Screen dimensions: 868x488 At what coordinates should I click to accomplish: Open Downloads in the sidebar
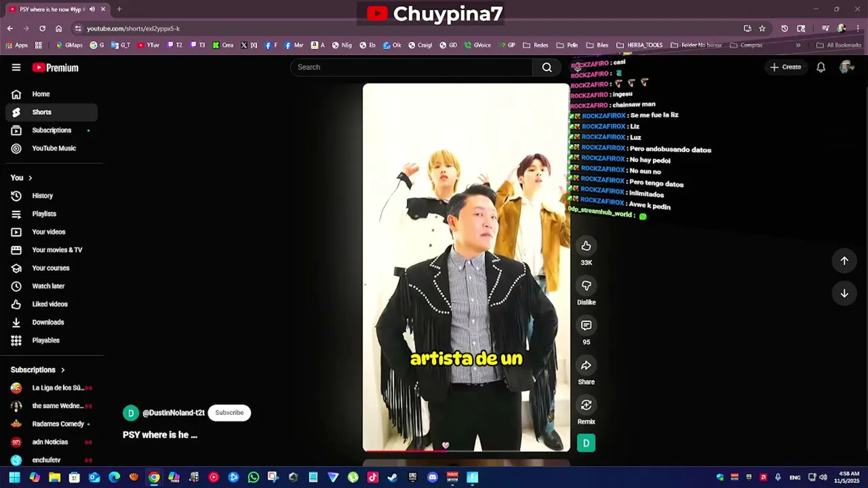tap(52, 323)
